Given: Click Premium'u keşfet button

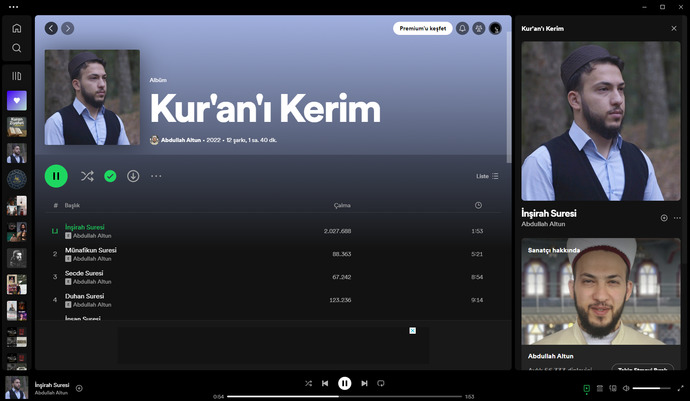Looking at the screenshot, I should (422, 29).
